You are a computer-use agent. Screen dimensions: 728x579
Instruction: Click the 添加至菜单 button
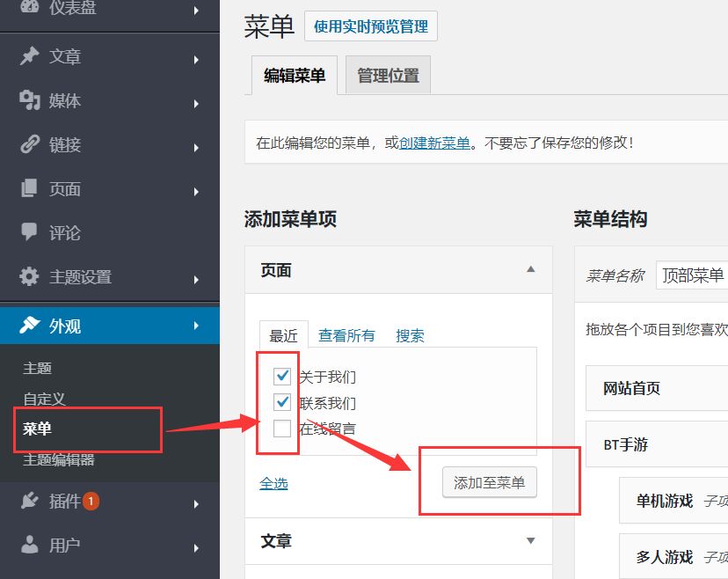(490, 483)
